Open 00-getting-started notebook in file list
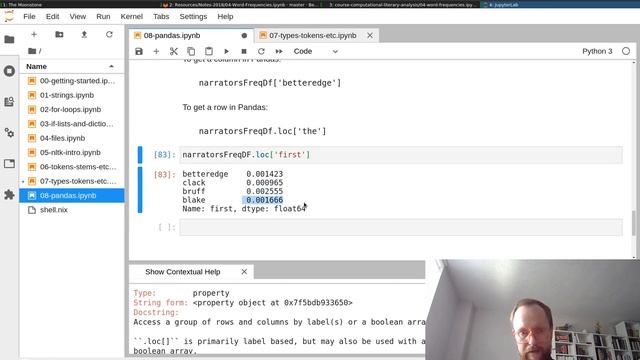 click(72, 81)
